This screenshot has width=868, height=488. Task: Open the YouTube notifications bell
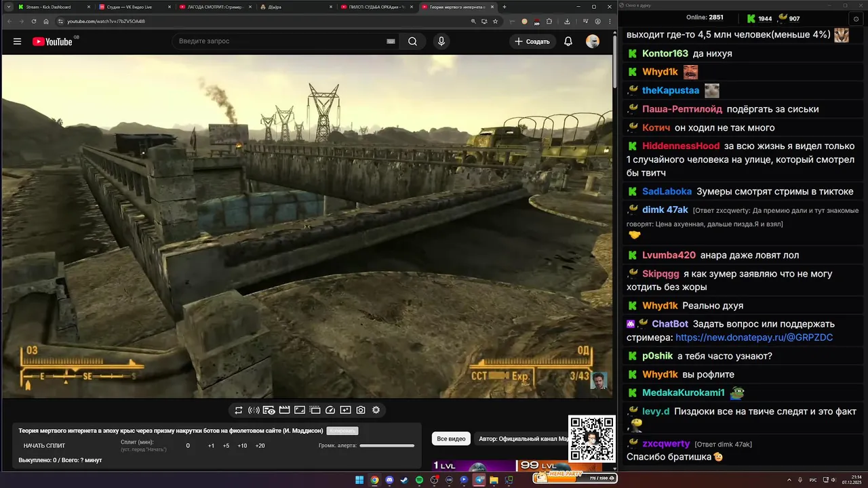pyautogui.click(x=568, y=41)
